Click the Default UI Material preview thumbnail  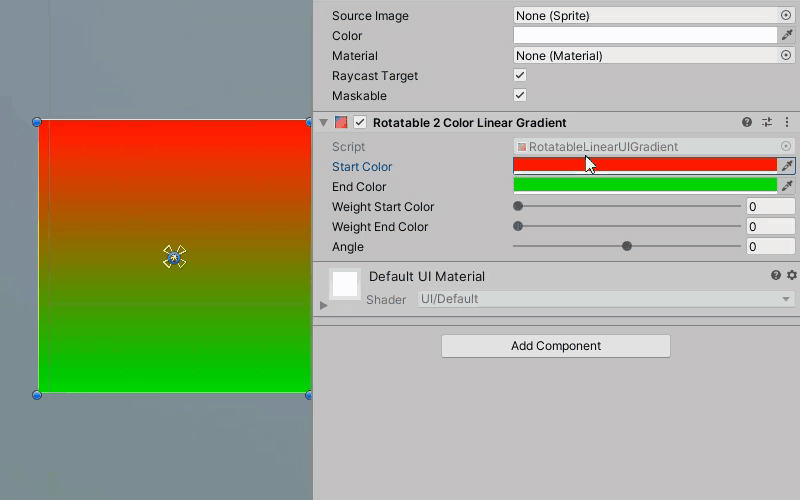(x=345, y=284)
